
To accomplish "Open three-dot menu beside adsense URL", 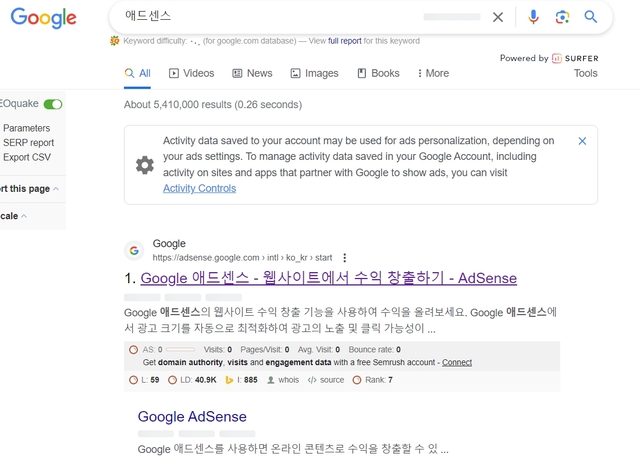I will [345, 258].
